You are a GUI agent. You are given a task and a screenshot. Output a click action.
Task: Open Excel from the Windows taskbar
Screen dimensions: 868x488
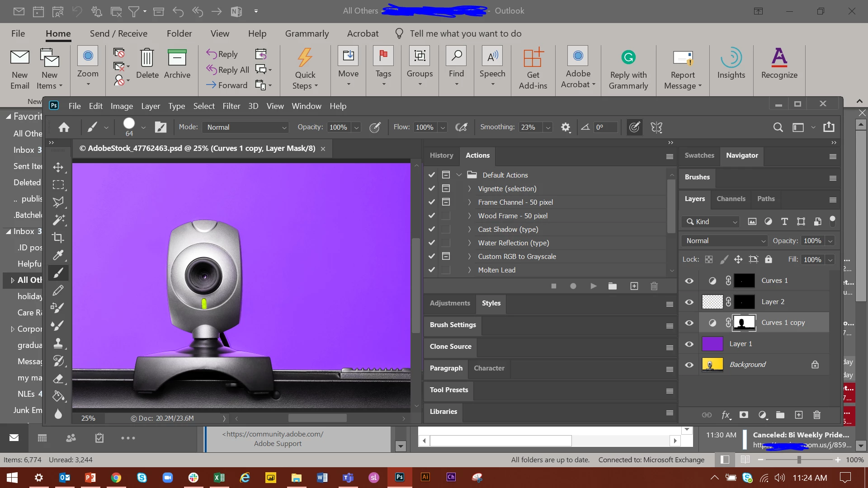219,478
